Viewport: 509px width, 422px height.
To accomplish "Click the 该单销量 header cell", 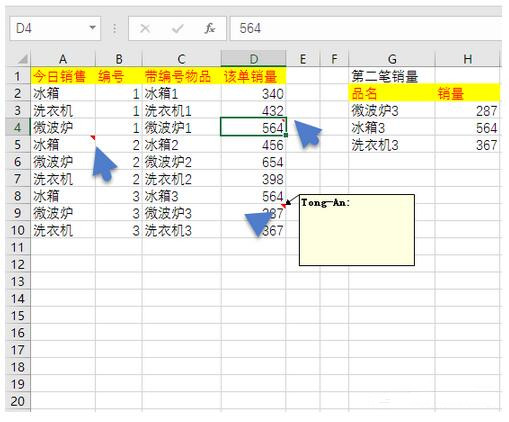I will tap(253, 76).
